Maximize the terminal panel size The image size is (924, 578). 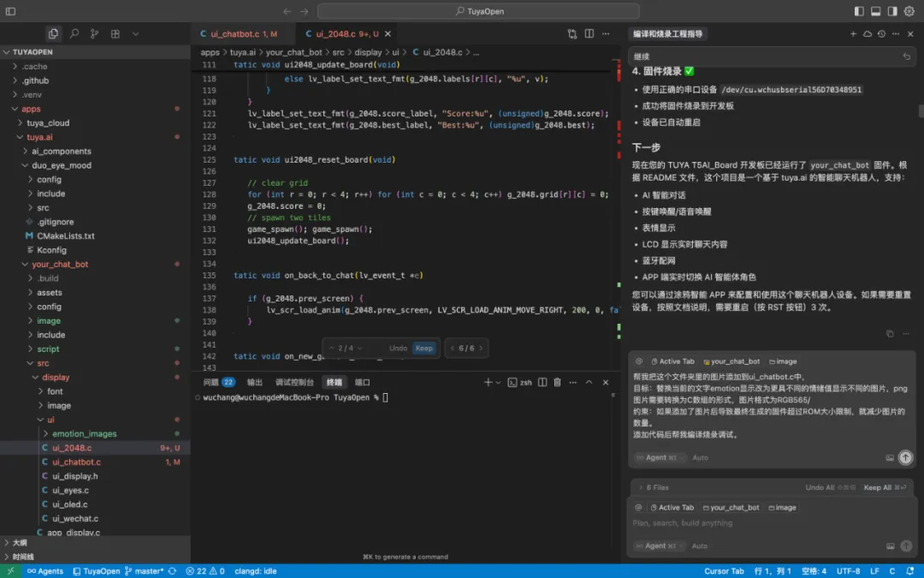(x=589, y=382)
